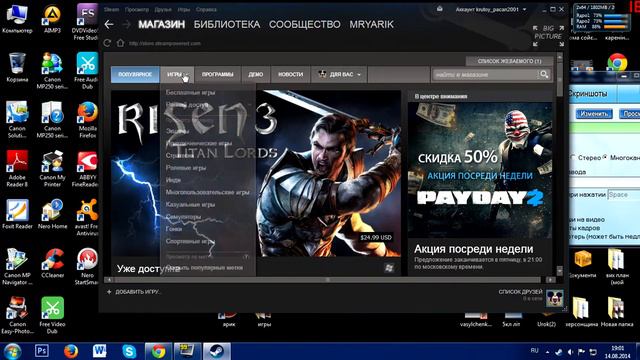Viewport: 640px width, 360px height.
Task: Switch to the БИБЛИОТЕКА section
Action: coord(227,24)
